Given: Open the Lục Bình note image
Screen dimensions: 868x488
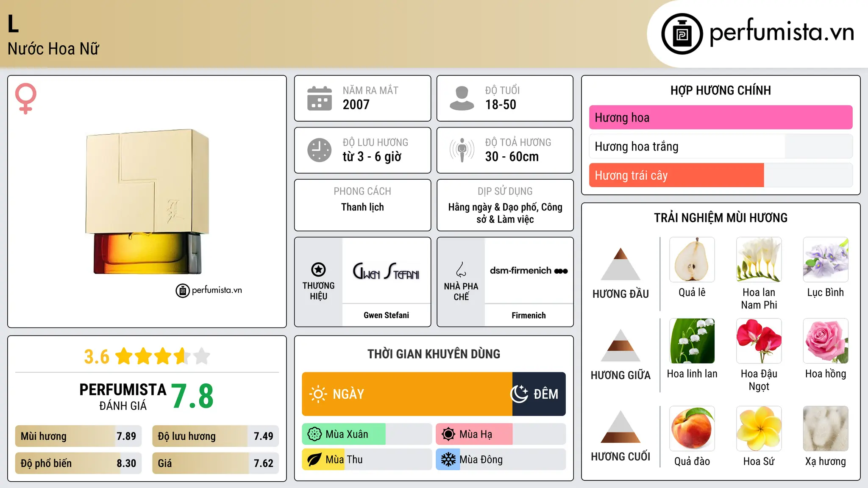Looking at the screenshot, I should coord(826,260).
